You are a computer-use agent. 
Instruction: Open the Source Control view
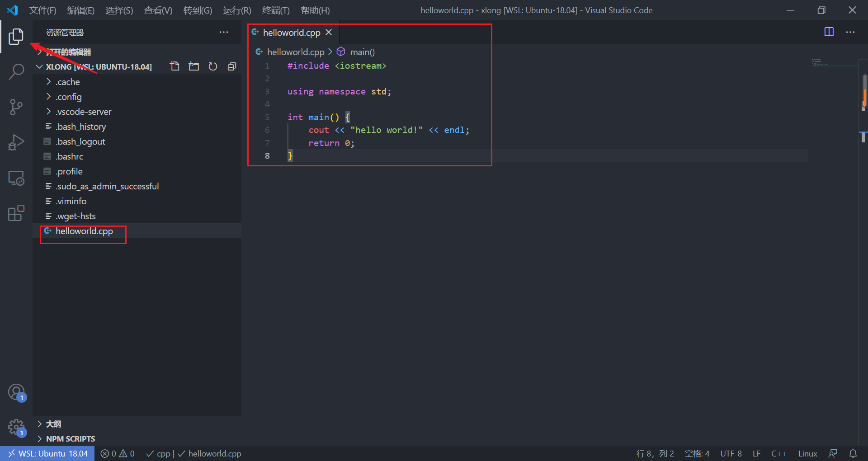tap(16, 107)
